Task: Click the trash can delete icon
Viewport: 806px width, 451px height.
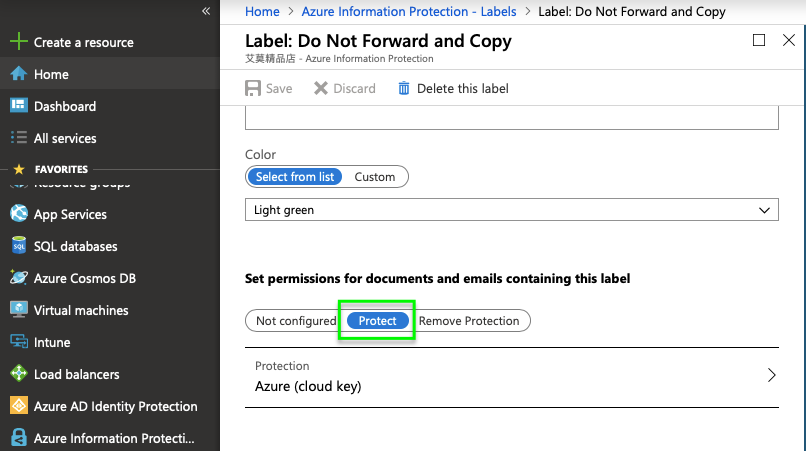Action: pos(404,88)
